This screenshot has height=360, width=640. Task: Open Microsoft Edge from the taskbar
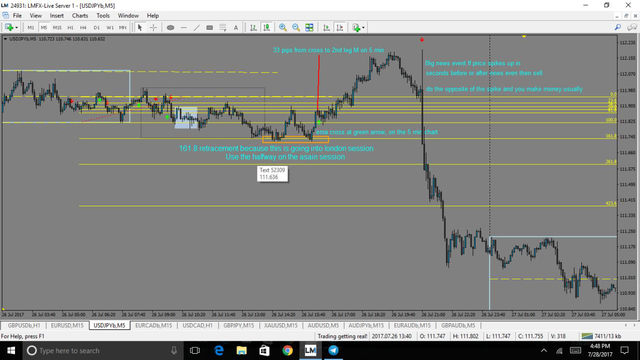pyautogui.click(x=219, y=351)
